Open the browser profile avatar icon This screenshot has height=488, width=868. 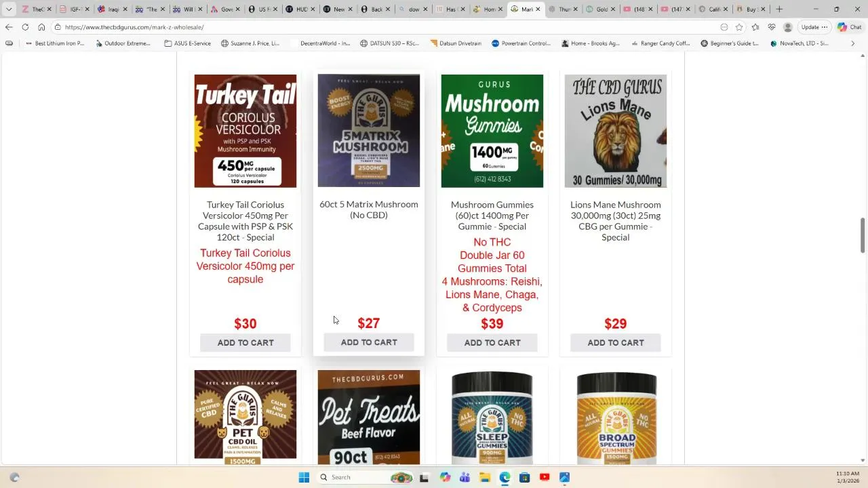[787, 27]
